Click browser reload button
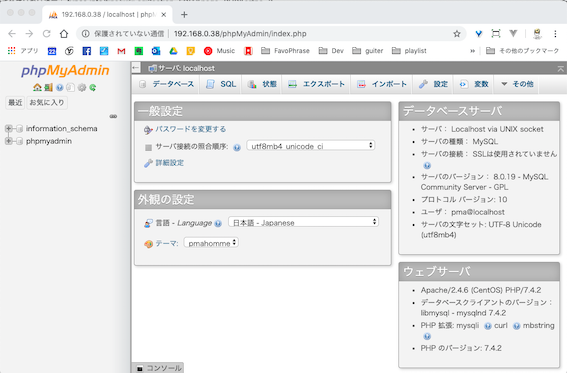This screenshot has height=373, width=567. point(46,34)
